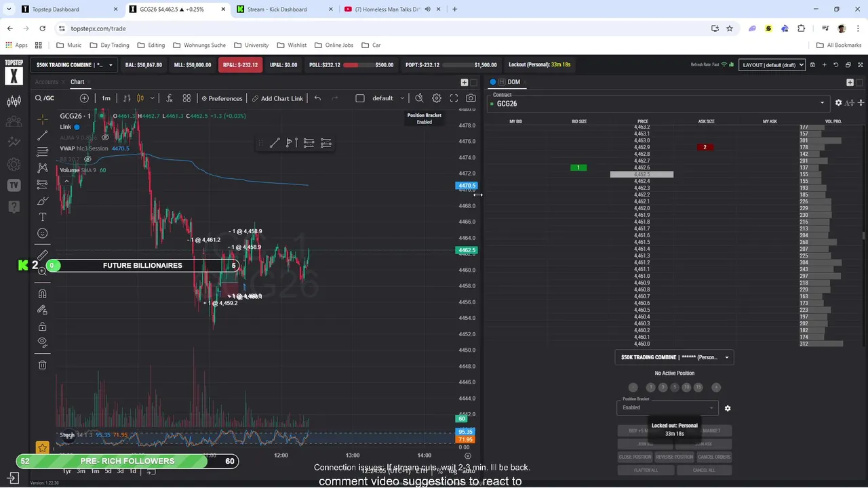Click the add layout plus icon
The height and width of the screenshot is (488, 868).
[x=824, y=65]
